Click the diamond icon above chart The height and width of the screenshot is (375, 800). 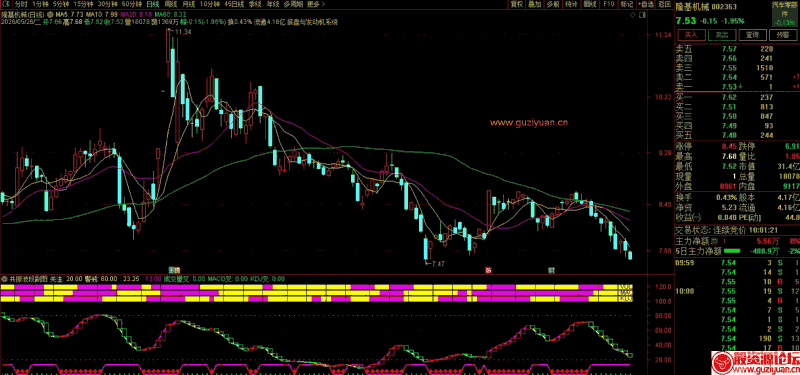tap(633, 15)
